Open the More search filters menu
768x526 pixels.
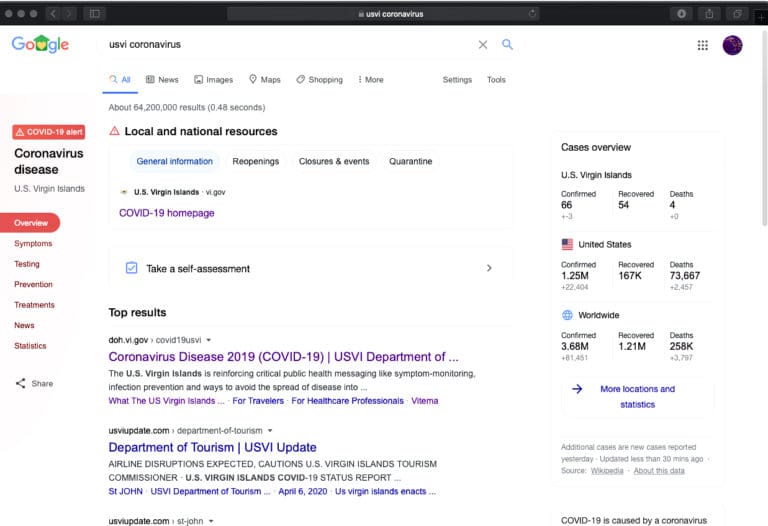point(370,79)
